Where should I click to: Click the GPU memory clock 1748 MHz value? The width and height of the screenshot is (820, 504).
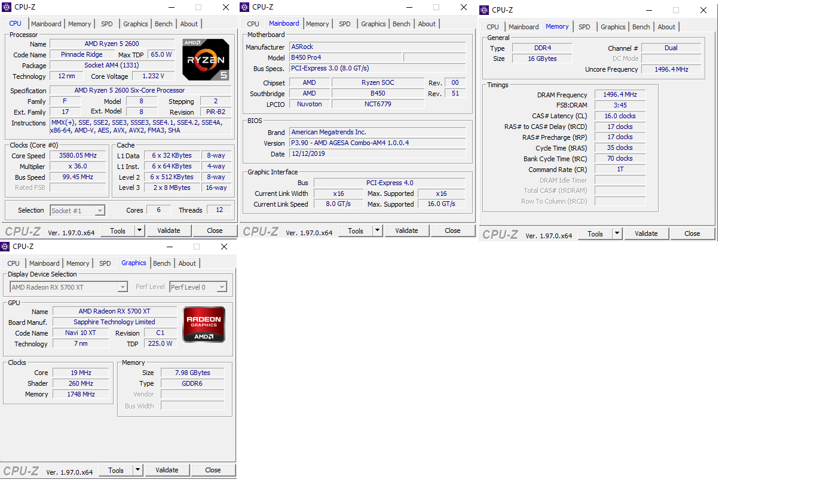pyautogui.click(x=81, y=394)
